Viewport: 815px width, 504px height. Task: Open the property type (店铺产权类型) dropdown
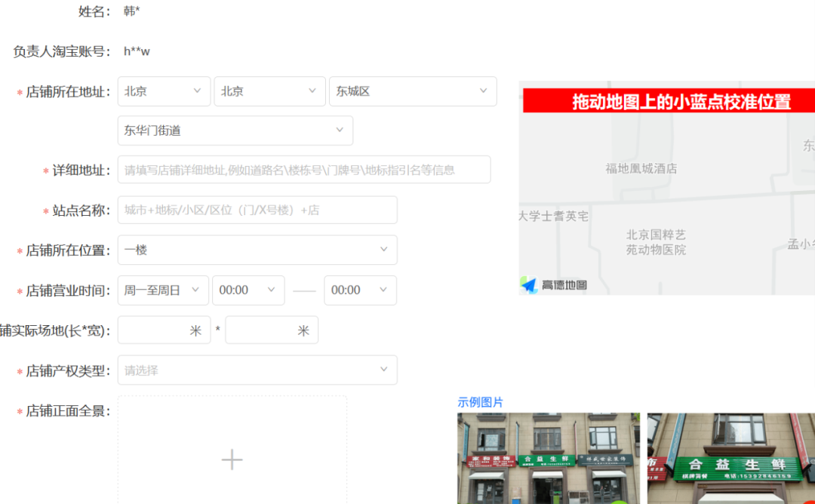point(257,370)
